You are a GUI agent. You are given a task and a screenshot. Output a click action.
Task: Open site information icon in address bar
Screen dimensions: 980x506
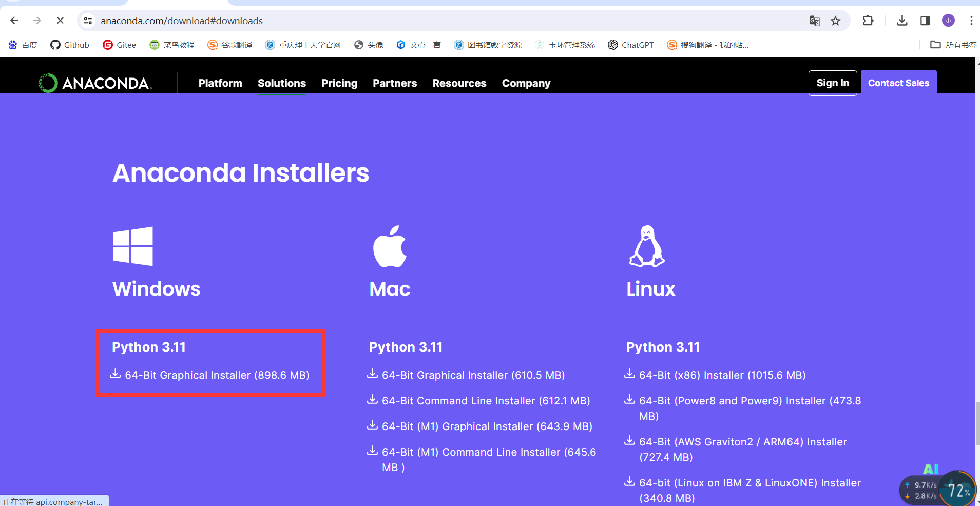click(x=88, y=21)
